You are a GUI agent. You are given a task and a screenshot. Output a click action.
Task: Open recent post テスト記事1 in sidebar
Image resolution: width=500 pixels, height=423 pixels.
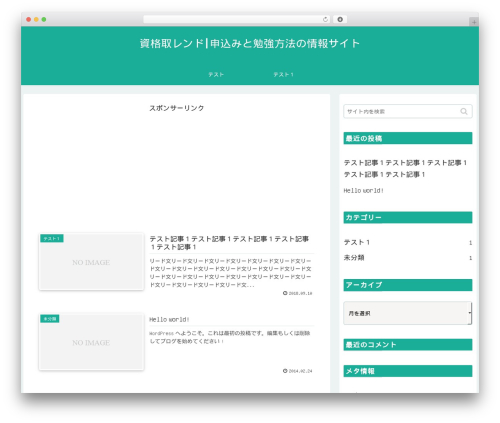[405, 168]
